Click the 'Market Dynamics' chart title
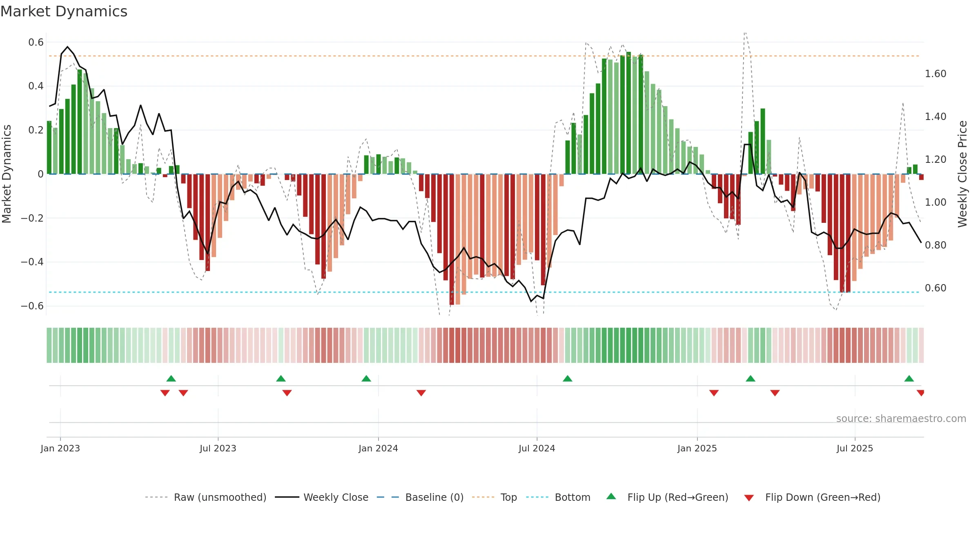This screenshot has height=551, width=980. (x=64, y=11)
